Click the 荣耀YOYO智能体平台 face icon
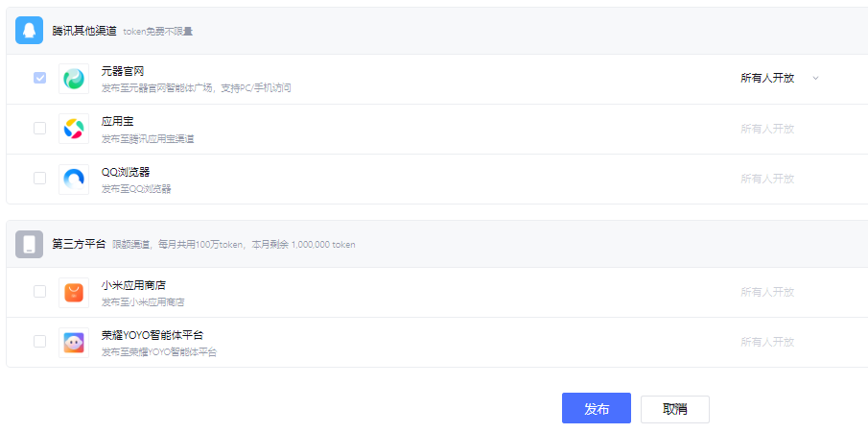Viewport: 868px width, 433px height. [x=74, y=342]
